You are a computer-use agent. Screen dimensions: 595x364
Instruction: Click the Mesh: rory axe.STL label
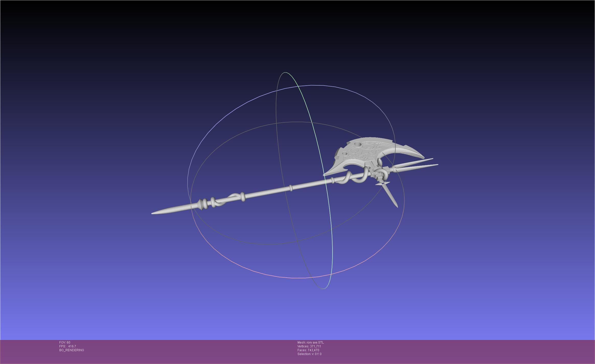coord(311,343)
